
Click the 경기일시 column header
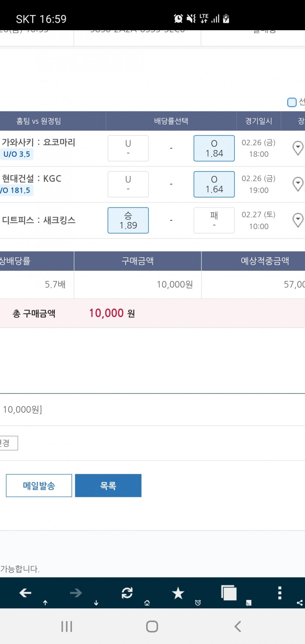(x=258, y=121)
